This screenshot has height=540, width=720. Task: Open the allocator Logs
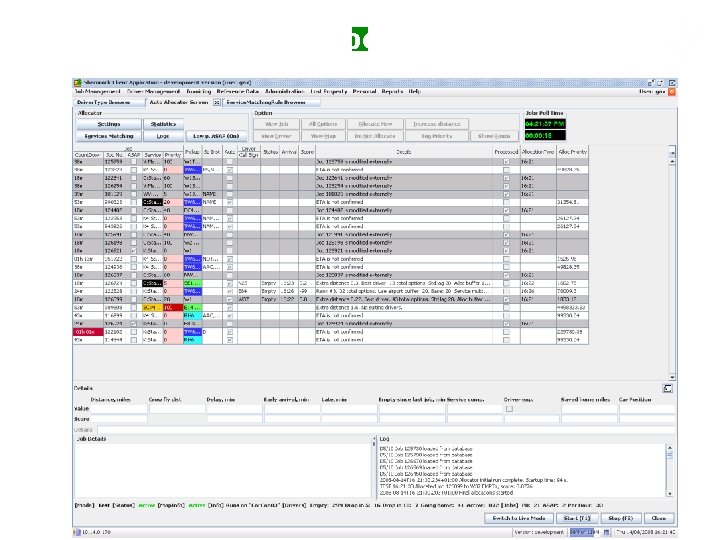tap(163, 136)
